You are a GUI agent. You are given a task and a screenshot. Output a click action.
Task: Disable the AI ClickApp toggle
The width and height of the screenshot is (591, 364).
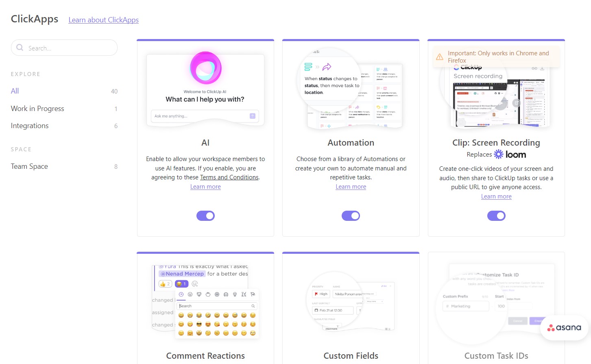[x=205, y=216]
